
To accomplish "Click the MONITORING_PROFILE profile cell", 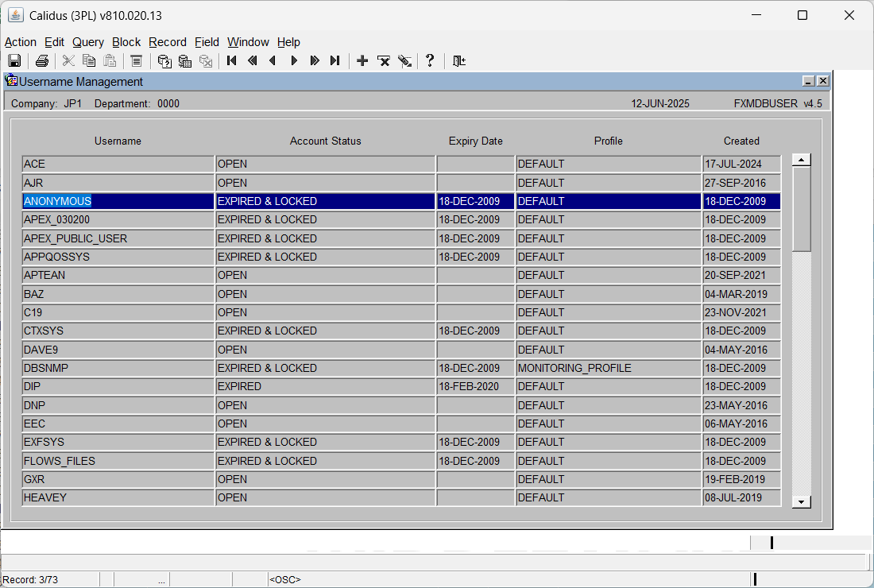I will 608,369.
